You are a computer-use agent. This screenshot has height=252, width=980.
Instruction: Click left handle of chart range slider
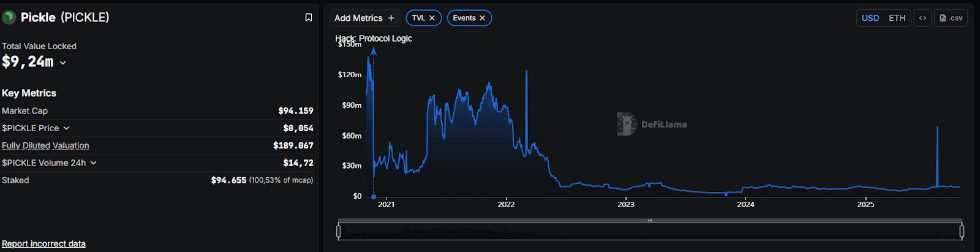339,231
